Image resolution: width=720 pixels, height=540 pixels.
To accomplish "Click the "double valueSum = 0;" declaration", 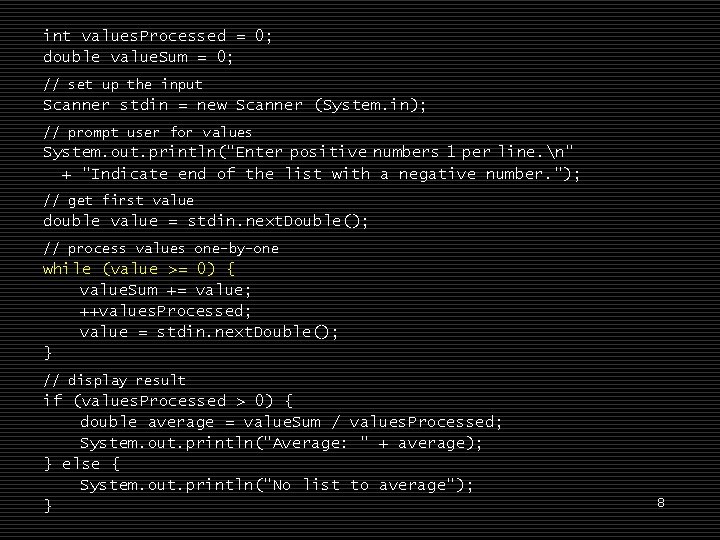I will tap(139, 57).
